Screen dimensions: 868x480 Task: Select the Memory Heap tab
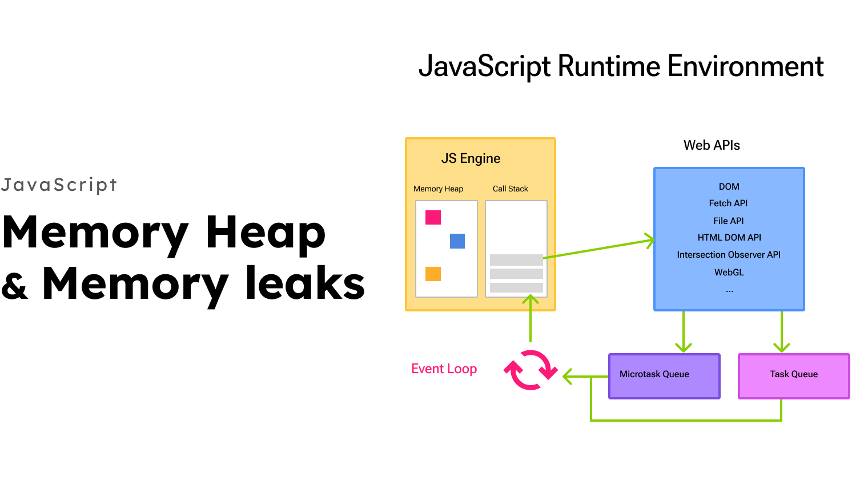[x=438, y=189]
